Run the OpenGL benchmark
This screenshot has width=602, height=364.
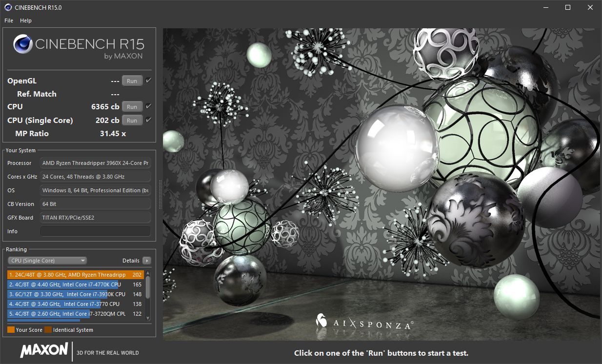click(132, 81)
